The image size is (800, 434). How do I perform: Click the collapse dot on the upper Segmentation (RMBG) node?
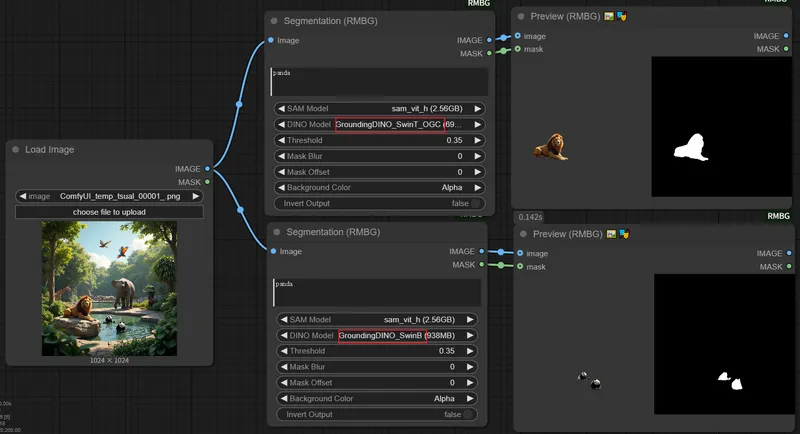pos(273,20)
